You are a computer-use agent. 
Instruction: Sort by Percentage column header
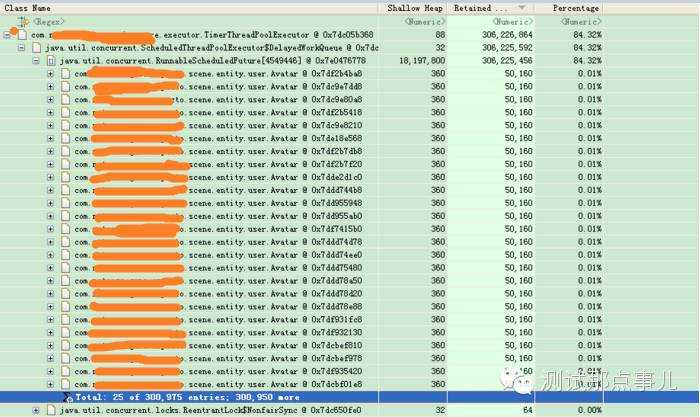click(x=569, y=8)
